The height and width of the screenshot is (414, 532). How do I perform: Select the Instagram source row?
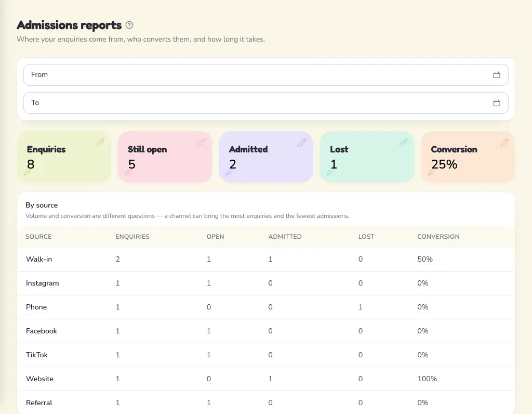coord(265,283)
